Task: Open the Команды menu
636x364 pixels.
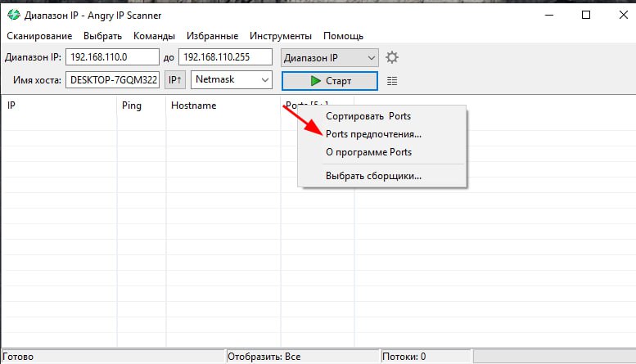Action: (154, 36)
